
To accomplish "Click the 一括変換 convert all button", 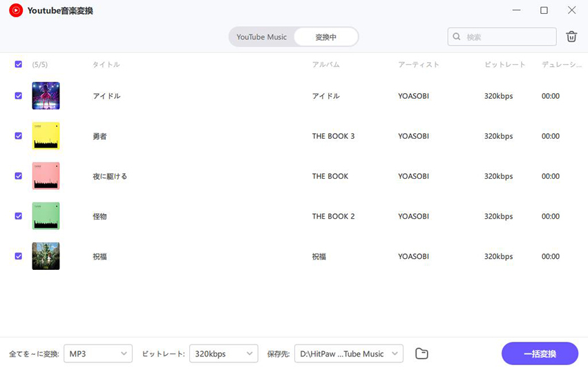I will tap(540, 353).
